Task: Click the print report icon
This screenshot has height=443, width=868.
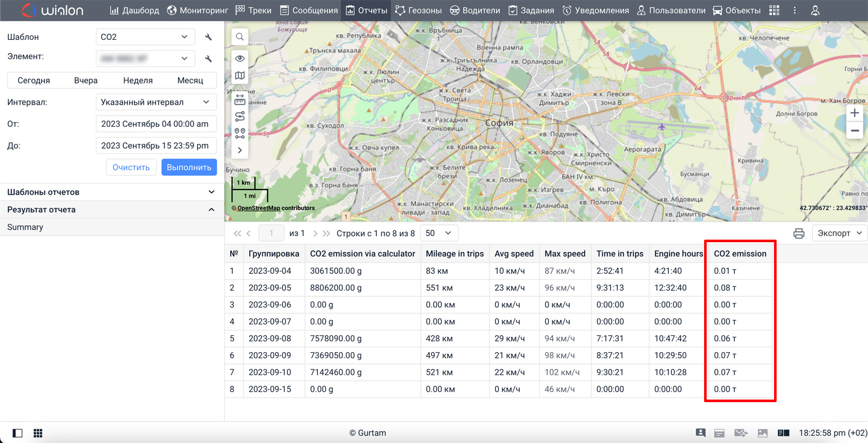Action: coord(799,234)
